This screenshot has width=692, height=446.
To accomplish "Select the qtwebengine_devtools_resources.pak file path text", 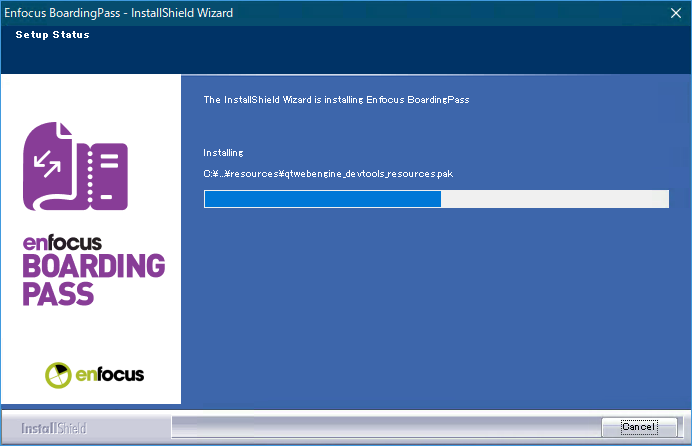I will [328, 174].
